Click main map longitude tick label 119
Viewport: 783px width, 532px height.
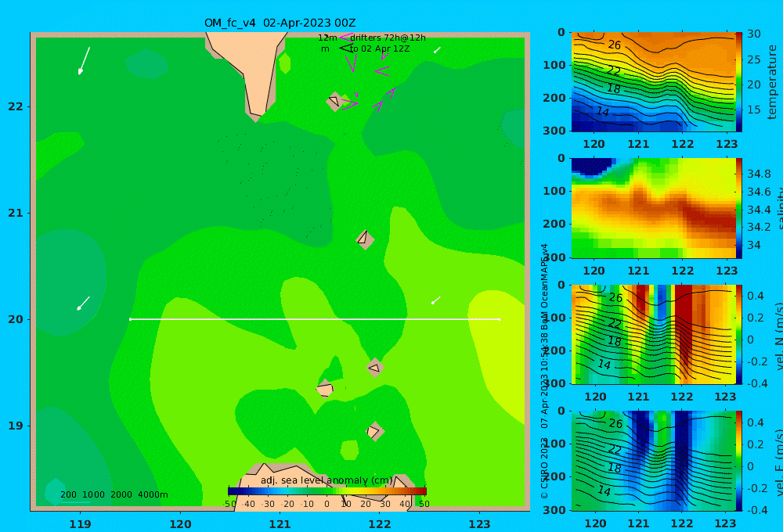tap(80, 524)
